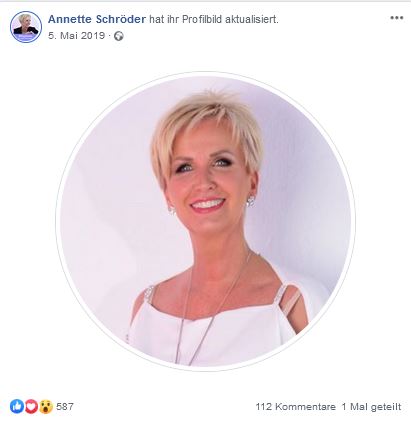
Task: Open the three-dot post options menu
Action: tap(396, 18)
